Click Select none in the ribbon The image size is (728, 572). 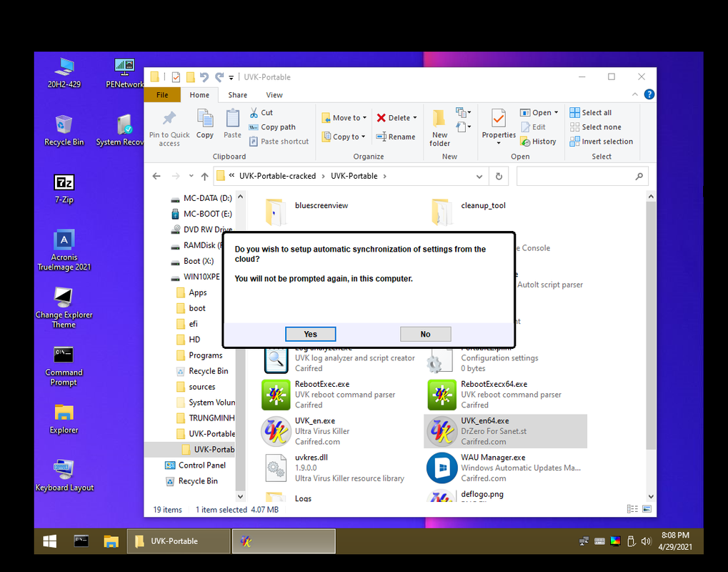(x=595, y=127)
